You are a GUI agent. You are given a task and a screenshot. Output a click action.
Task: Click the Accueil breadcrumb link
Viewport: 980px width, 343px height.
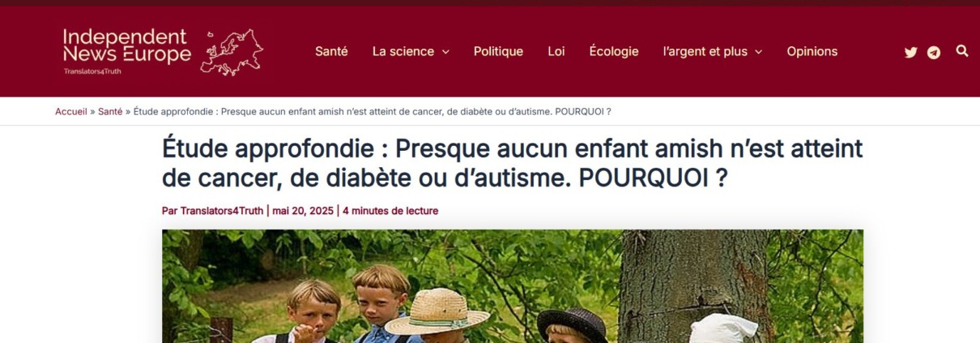(x=71, y=111)
